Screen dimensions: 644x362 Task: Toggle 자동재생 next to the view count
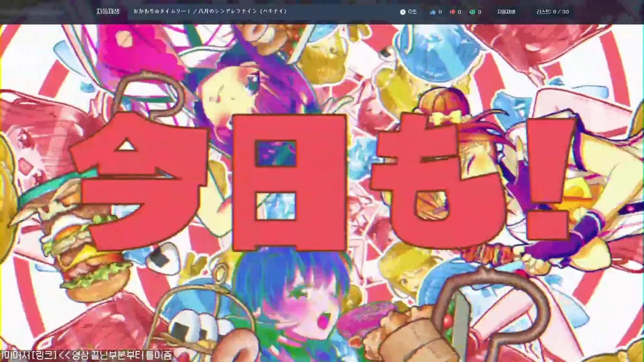(506, 12)
